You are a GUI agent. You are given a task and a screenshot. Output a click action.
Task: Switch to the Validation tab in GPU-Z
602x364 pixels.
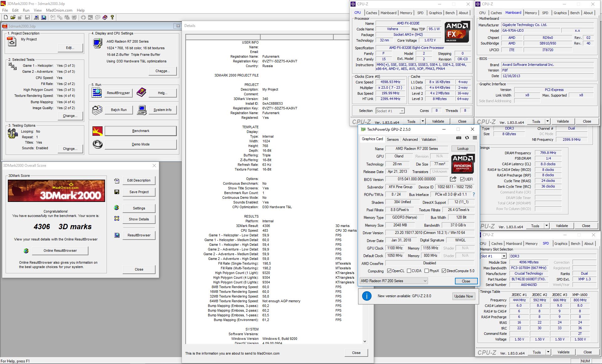click(429, 140)
